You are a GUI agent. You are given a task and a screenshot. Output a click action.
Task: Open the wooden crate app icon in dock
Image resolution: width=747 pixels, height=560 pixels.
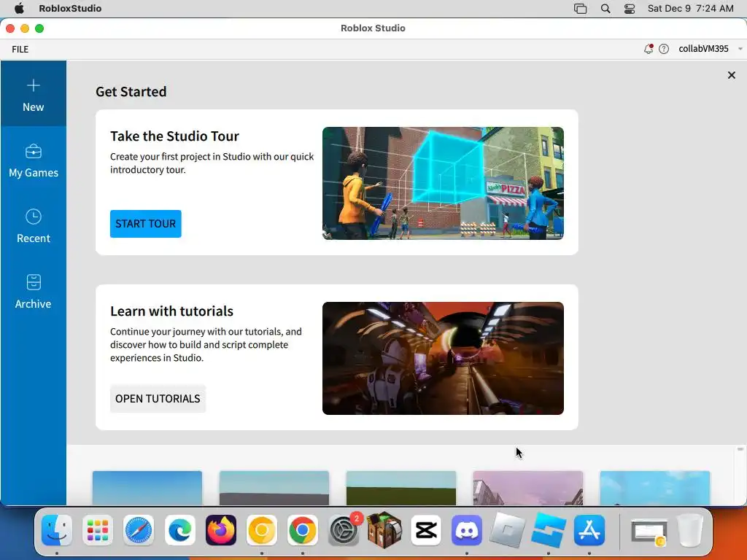pos(384,530)
